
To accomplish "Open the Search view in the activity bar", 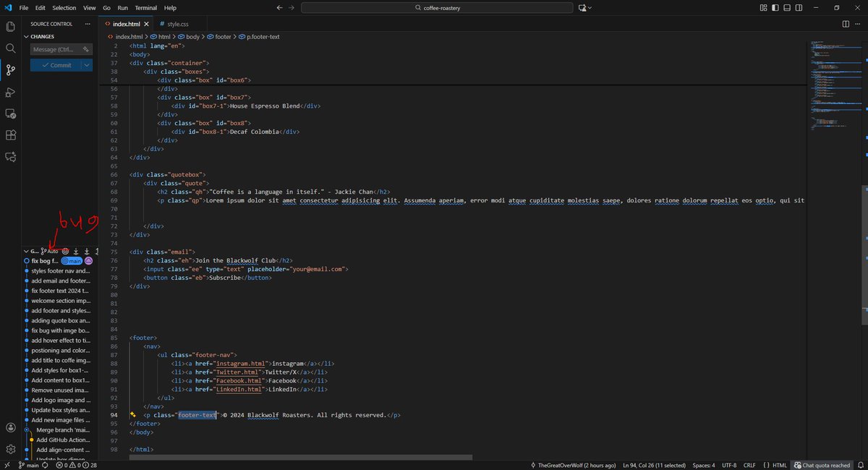I will point(10,48).
